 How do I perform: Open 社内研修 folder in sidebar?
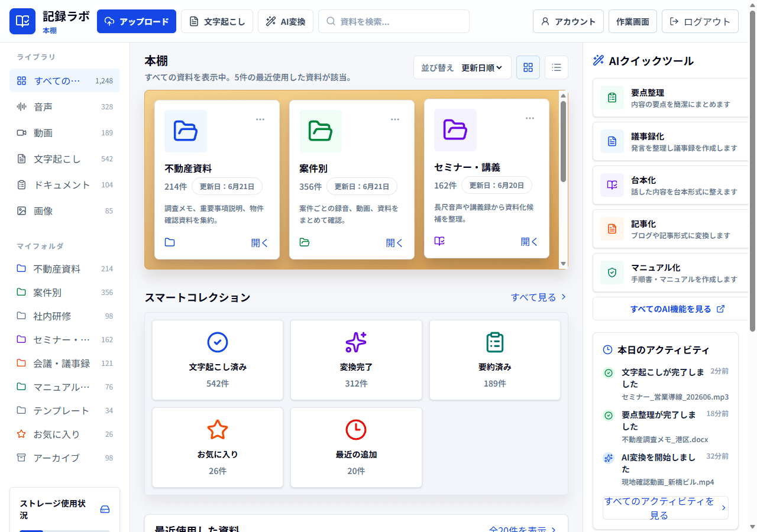(64, 316)
